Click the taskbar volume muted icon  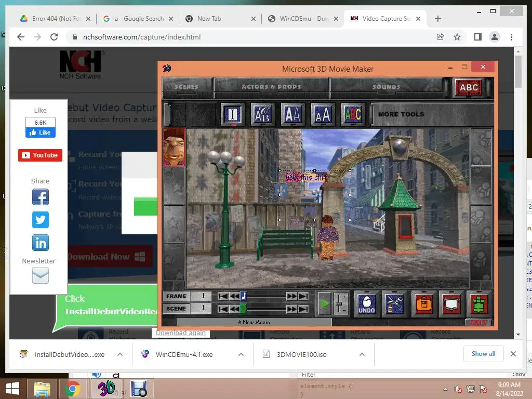(458, 390)
